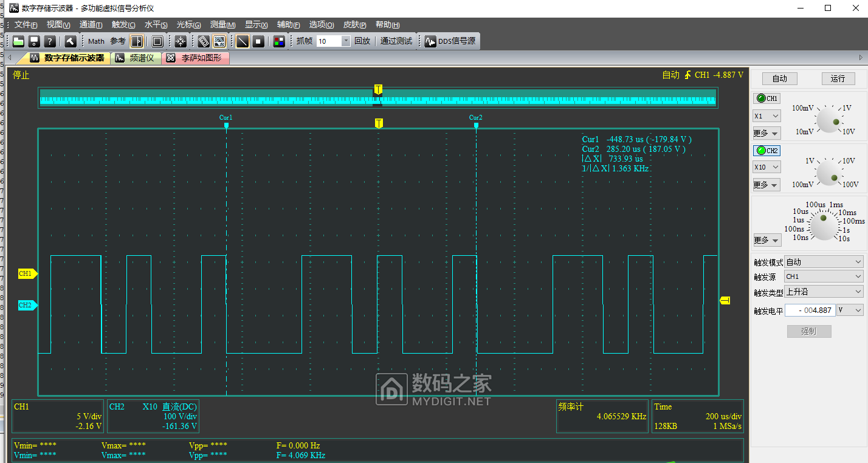Open the 抓帧 frame count dropdown
This screenshot has width=868, height=463.
346,41
